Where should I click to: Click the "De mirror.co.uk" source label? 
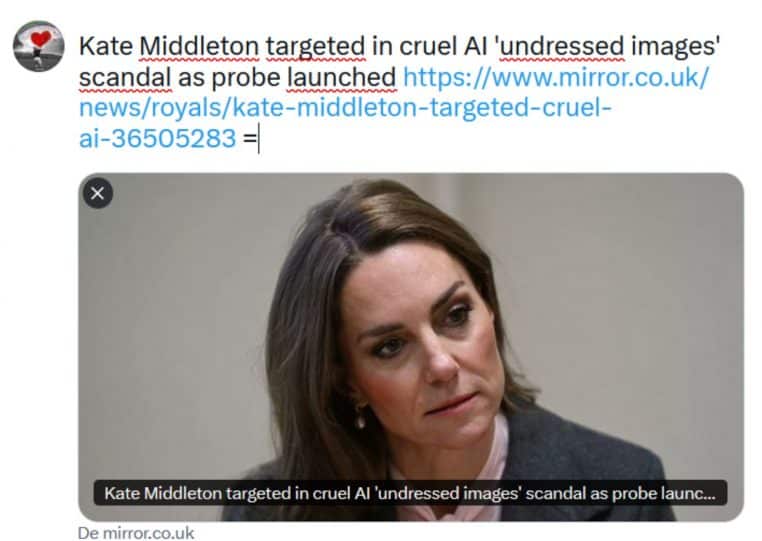[136, 533]
